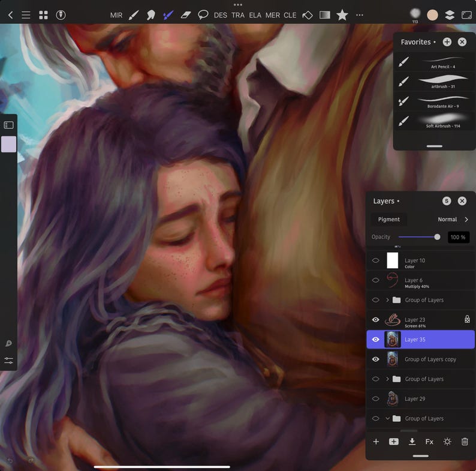Toggle visibility of group above Layer 29

click(x=375, y=379)
